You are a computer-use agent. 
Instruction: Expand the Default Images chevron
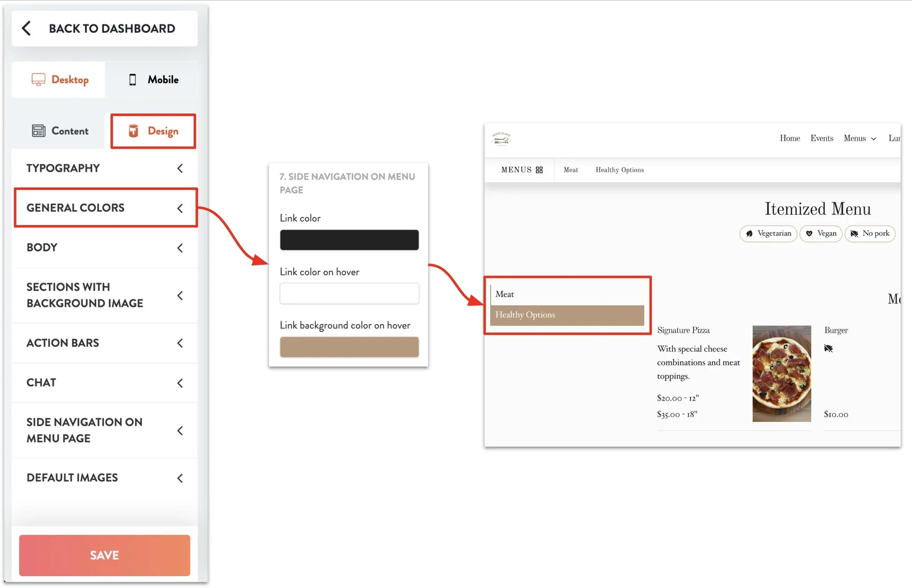[180, 478]
